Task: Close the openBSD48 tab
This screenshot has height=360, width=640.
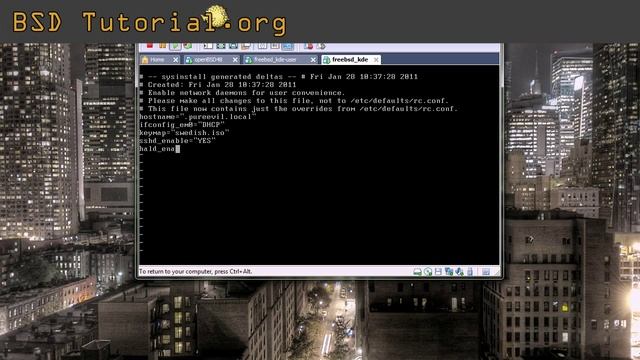Action: coord(235,60)
